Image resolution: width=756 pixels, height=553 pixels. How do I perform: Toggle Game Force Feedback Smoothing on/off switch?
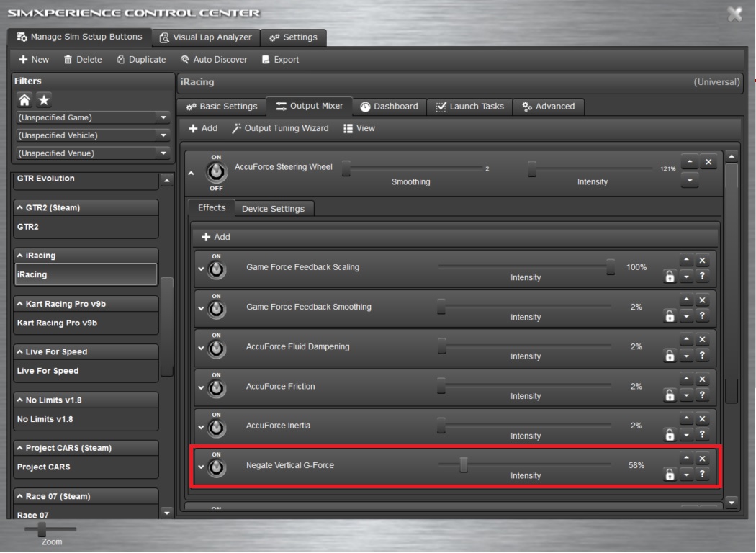[x=217, y=309]
